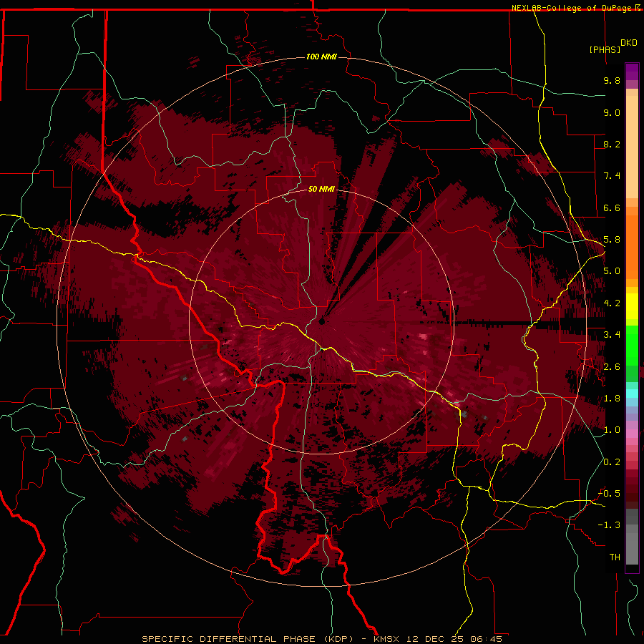Select the 3.4 legend value

pos(612,335)
